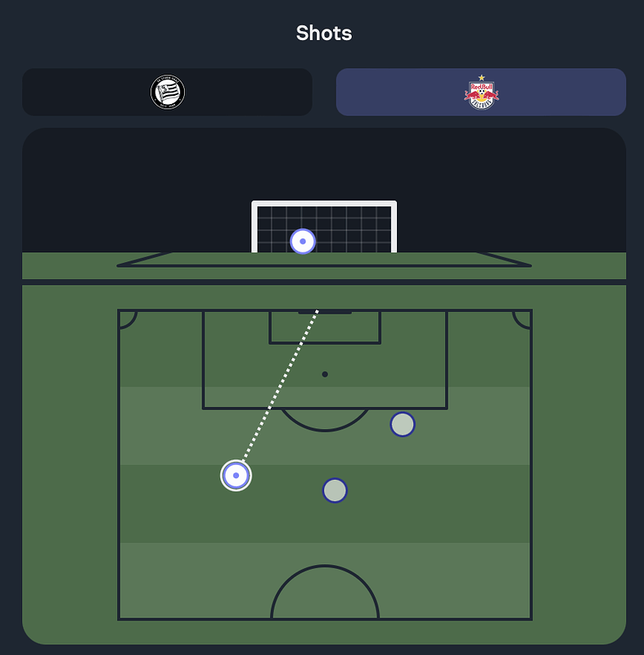Click inside the six-yard box

coord(325,327)
